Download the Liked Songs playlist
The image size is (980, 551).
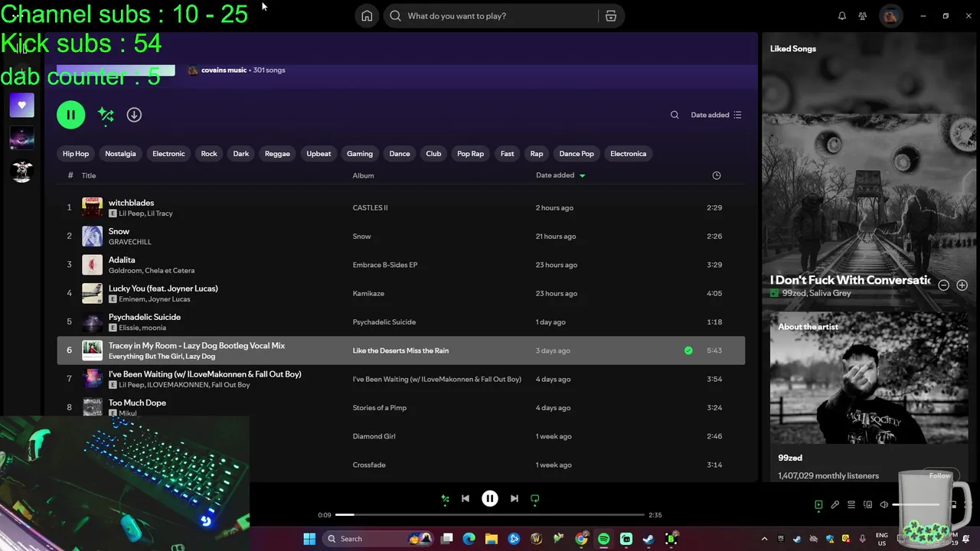(134, 115)
